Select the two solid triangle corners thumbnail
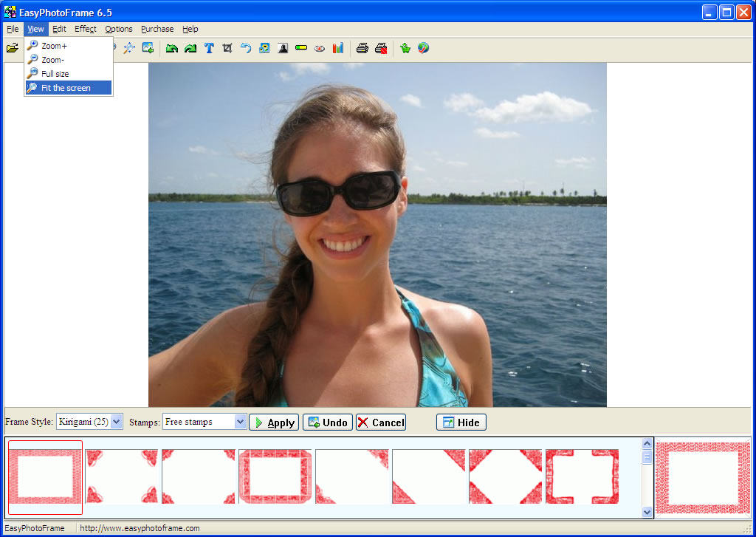Screen dimensions: 756x537 (429, 476)
